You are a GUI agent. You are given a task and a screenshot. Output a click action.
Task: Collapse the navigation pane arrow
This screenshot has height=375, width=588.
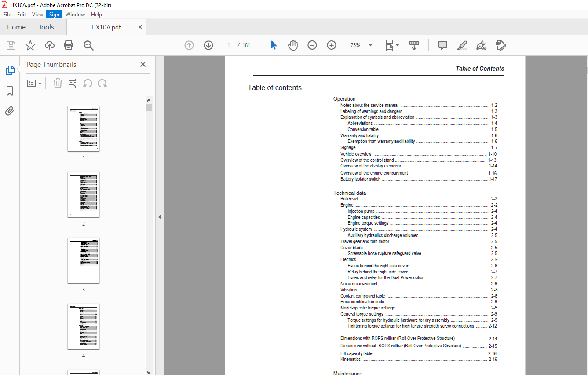tap(160, 217)
